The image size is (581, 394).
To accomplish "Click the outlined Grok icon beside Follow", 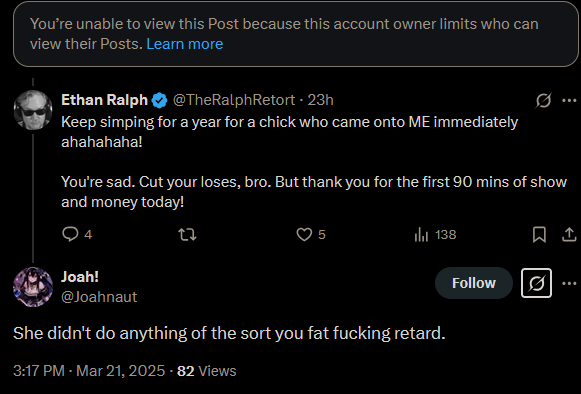I will coord(536,283).
